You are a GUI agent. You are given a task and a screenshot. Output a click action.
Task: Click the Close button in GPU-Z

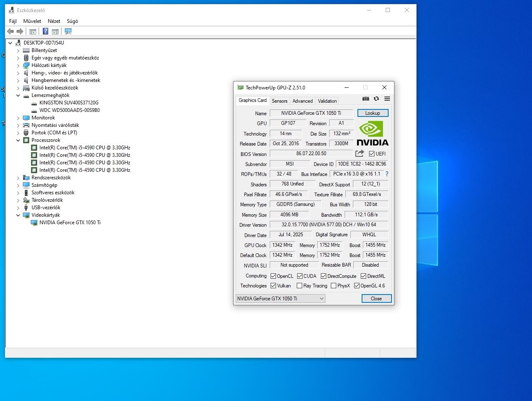tap(376, 298)
